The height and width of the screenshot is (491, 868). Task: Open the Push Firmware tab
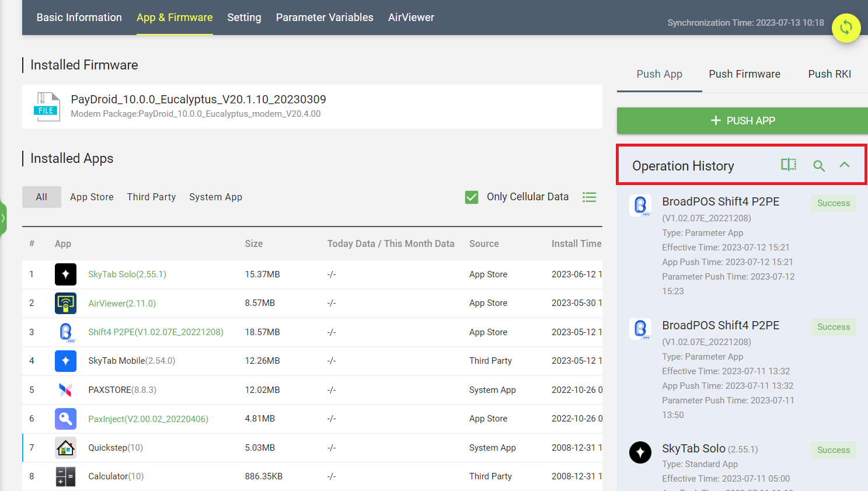click(x=744, y=74)
